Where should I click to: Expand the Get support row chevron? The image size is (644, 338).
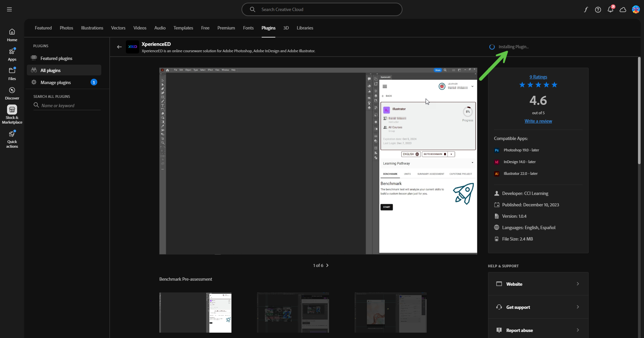(x=578, y=307)
